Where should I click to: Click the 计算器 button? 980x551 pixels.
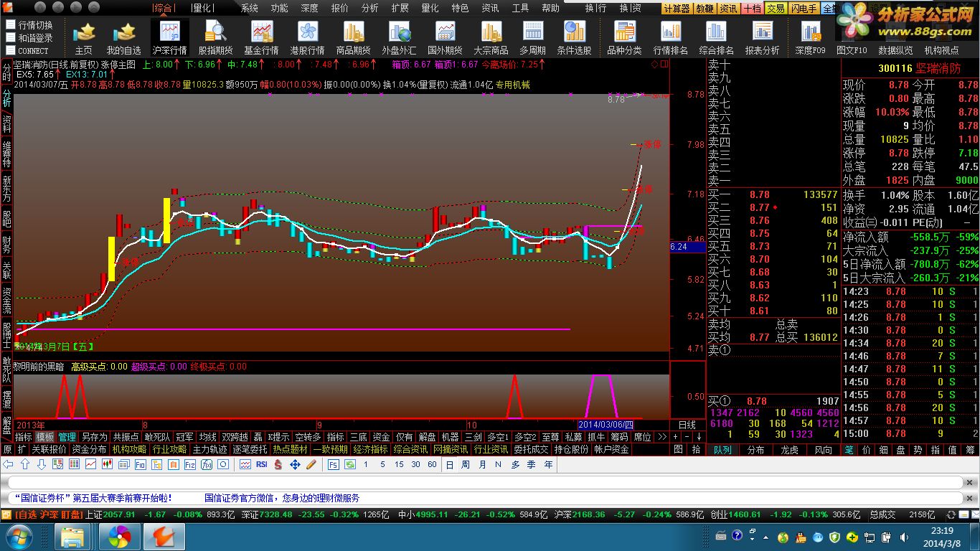[677, 9]
